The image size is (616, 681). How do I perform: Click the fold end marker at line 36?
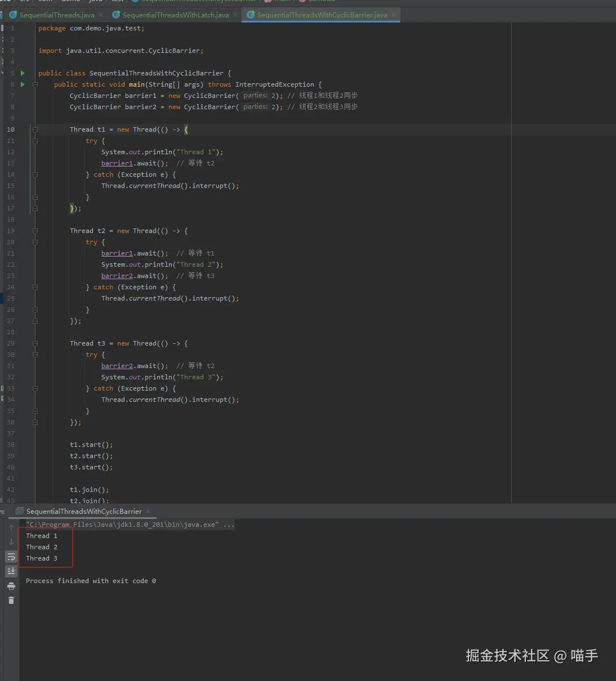tap(35, 422)
